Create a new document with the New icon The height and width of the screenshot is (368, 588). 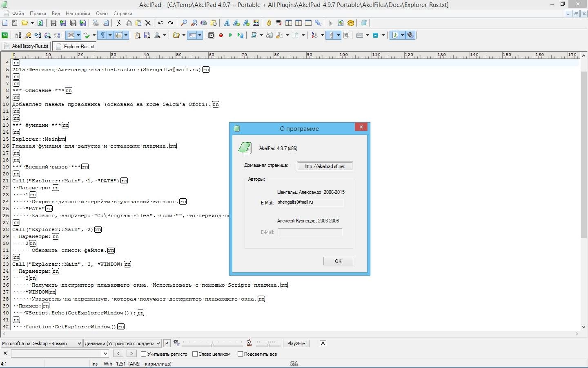tap(5, 23)
